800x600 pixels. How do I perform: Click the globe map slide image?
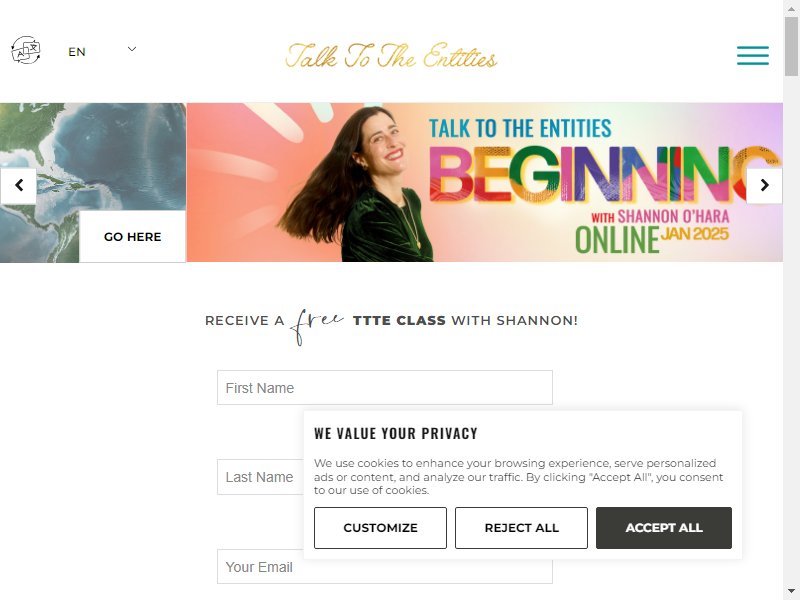click(x=93, y=153)
